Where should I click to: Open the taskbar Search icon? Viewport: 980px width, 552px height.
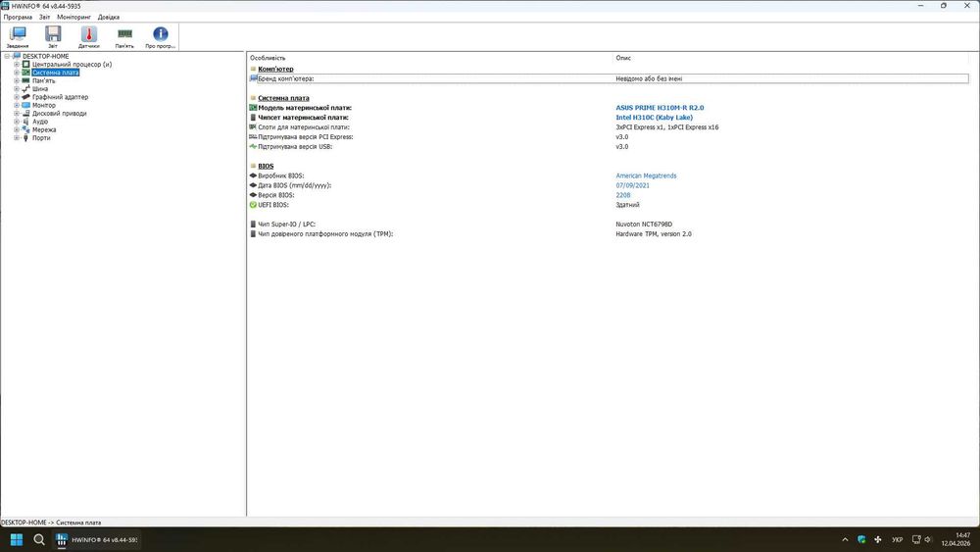(x=39, y=539)
